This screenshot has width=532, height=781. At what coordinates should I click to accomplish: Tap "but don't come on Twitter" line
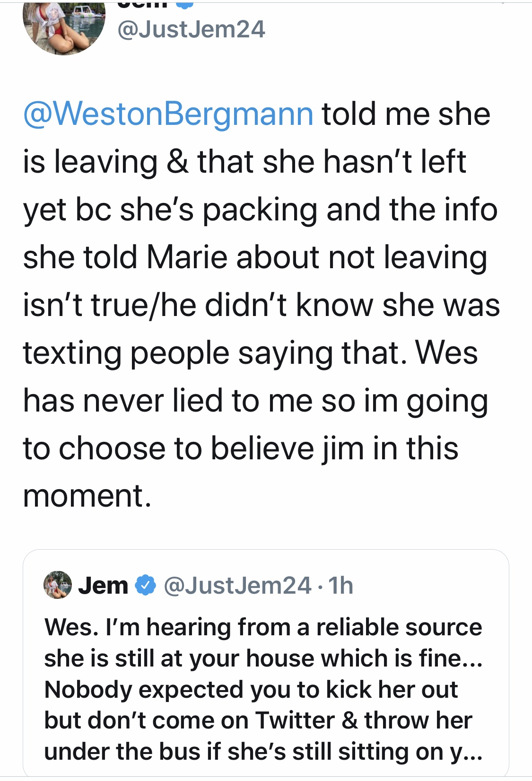click(x=190, y=720)
